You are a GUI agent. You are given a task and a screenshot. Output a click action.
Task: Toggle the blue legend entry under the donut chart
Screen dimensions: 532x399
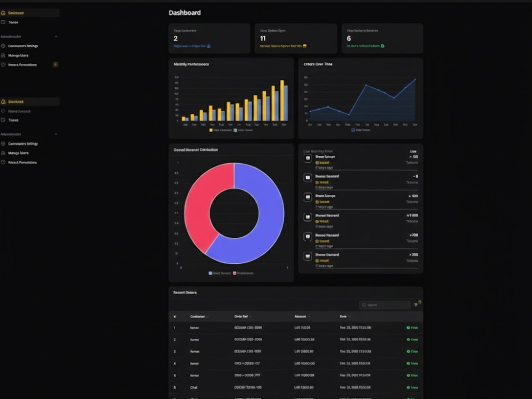tap(220, 273)
